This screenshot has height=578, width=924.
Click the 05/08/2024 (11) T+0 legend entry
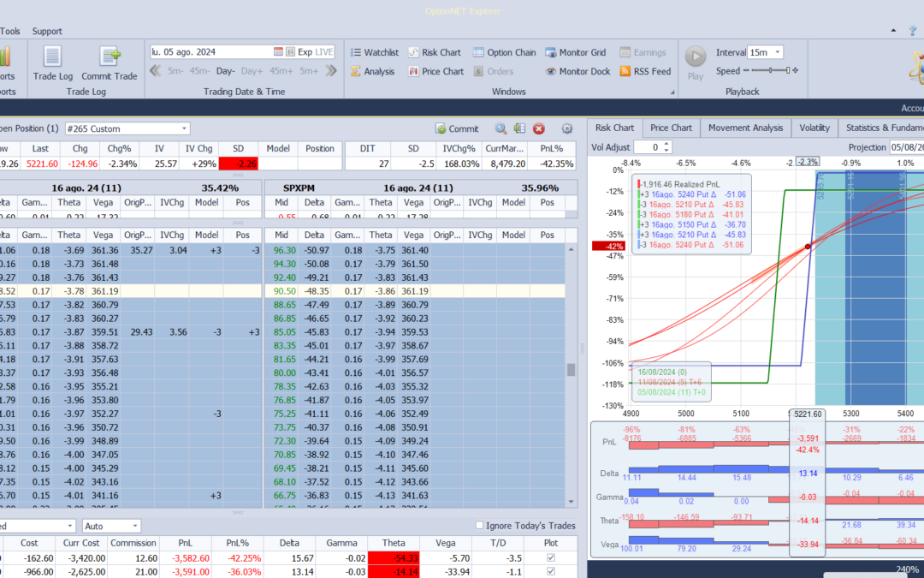coord(672,392)
